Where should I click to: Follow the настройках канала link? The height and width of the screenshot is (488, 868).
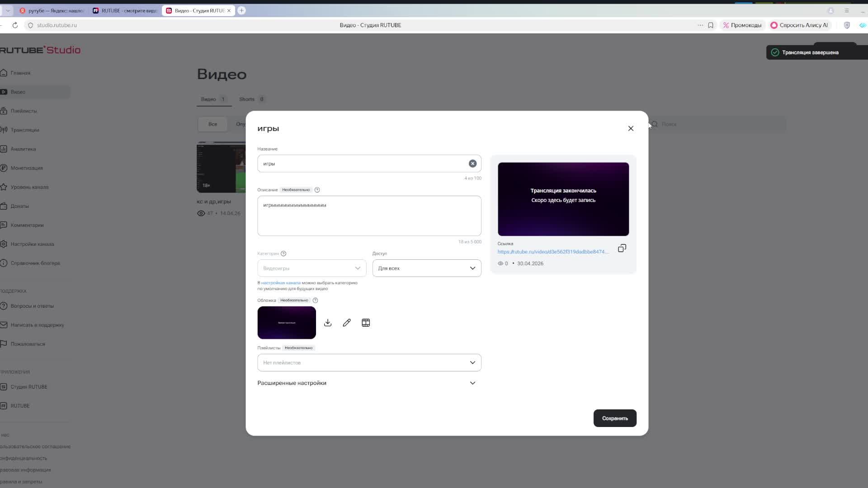[281, 283]
